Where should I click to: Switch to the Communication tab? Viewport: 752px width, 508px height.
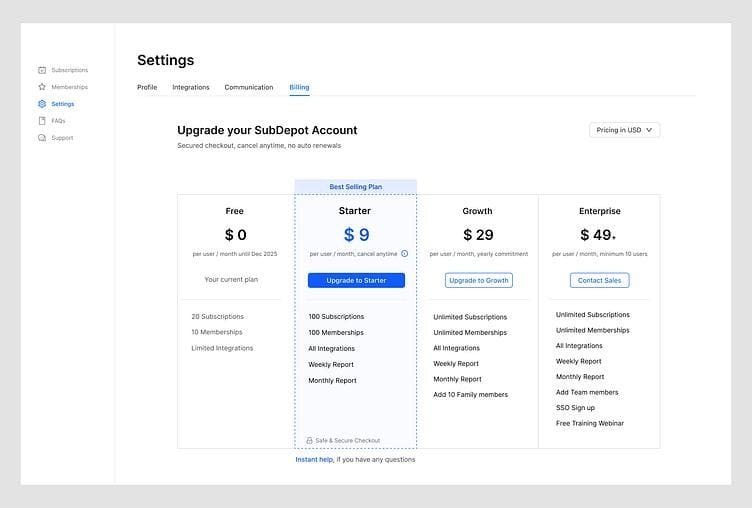click(x=249, y=87)
